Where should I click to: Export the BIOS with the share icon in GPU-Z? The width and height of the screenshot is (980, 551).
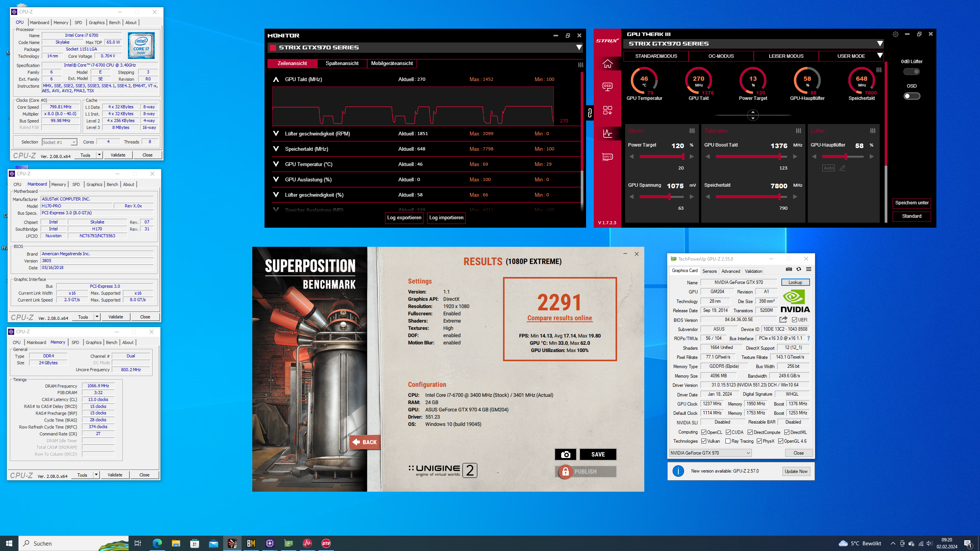783,320
